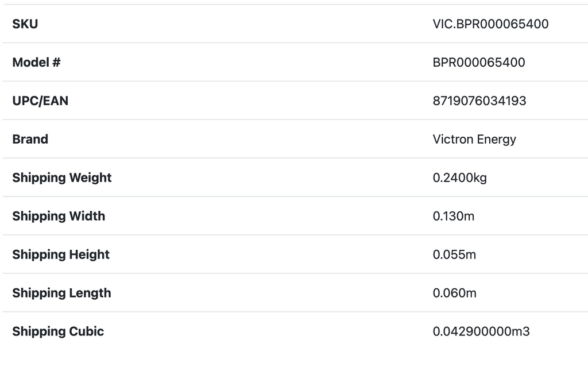The height and width of the screenshot is (371, 588).
Task: Select the width value 0.130m
Action: point(454,217)
